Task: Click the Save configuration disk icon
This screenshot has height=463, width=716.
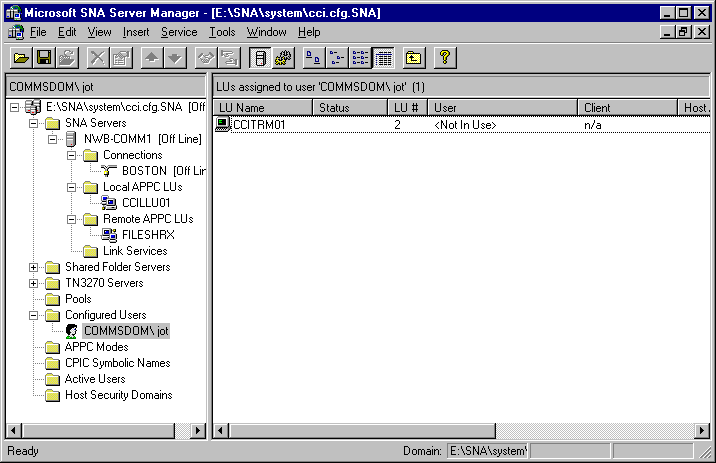Action: point(44,57)
